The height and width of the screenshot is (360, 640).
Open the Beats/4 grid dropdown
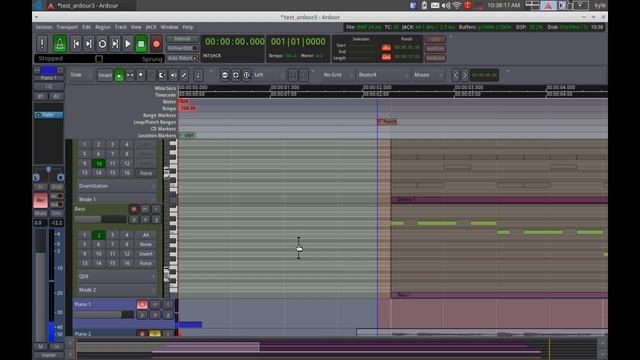point(382,75)
